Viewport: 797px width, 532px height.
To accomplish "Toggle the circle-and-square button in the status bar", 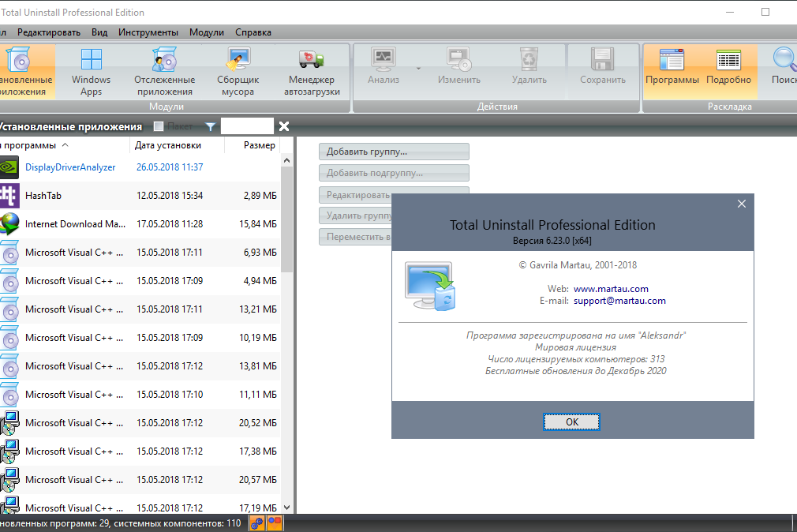I will 275,523.
